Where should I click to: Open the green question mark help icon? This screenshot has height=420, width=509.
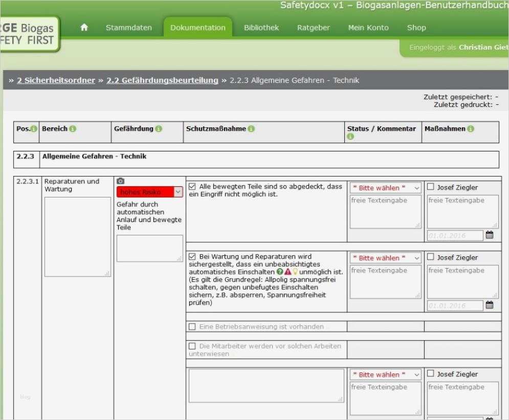point(280,272)
